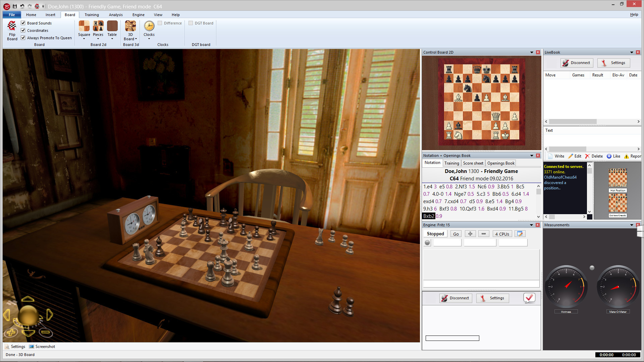The width and height of the screenshot is (644, 362).
Task: Enable the DGT Board checkbox
Action: pyautogui.click(x=191, y=23)
